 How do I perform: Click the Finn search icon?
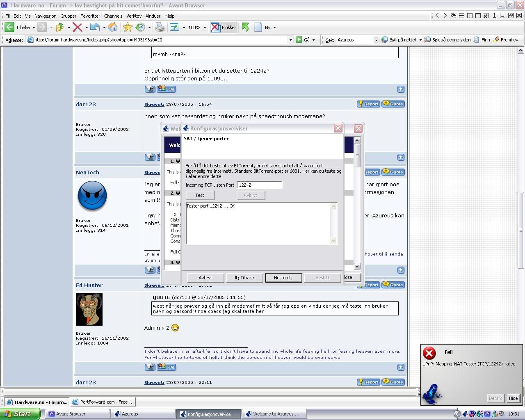[x=476, y=40]
